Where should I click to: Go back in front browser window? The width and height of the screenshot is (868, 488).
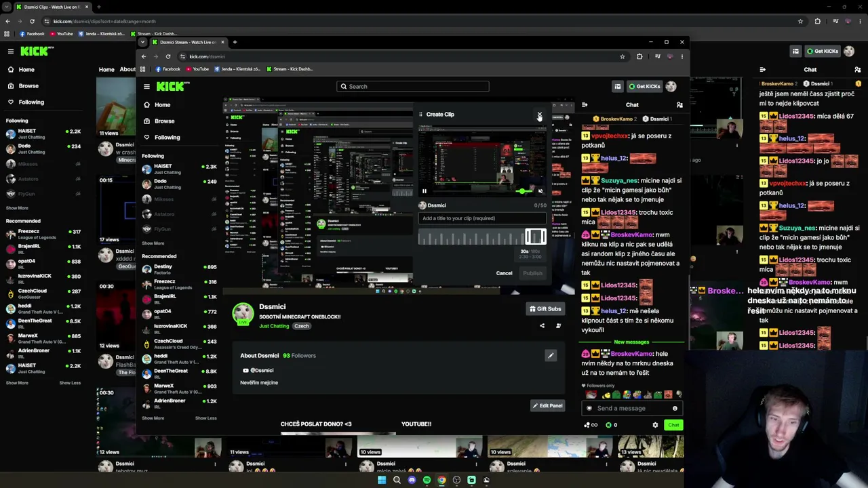[144, 56]
